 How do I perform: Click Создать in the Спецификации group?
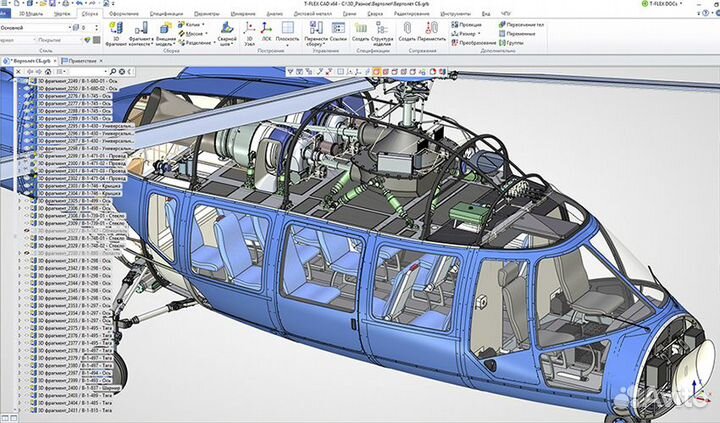(x=360, y=33)
